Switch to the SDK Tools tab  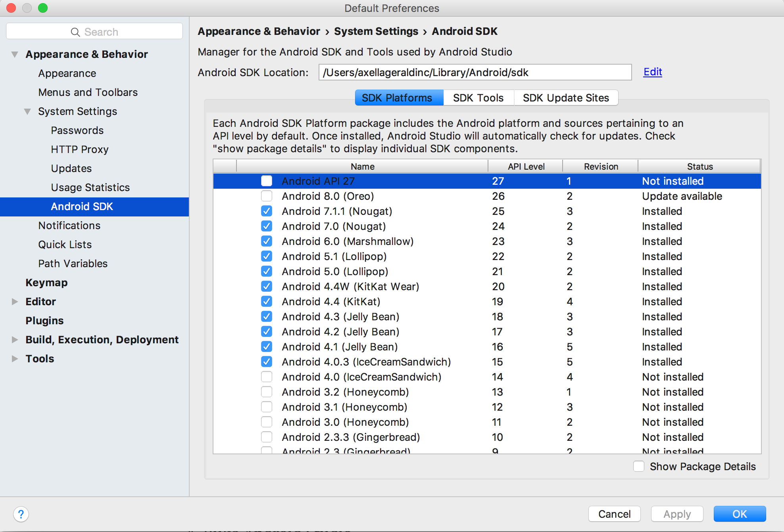478,98
